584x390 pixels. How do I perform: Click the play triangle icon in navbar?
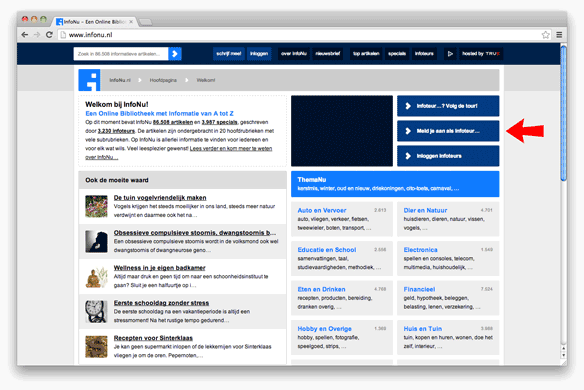tap(450, 54)
